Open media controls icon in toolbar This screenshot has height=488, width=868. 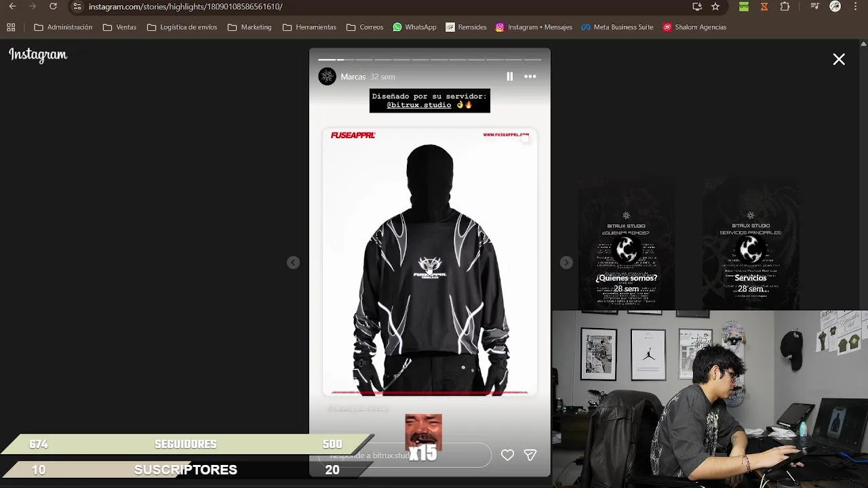(814, 7)
